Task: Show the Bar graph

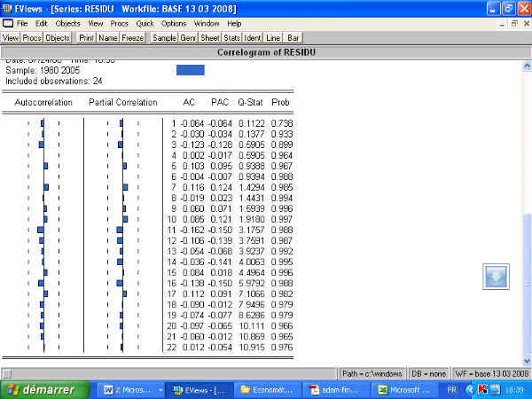Action: [x=293, y=37]
